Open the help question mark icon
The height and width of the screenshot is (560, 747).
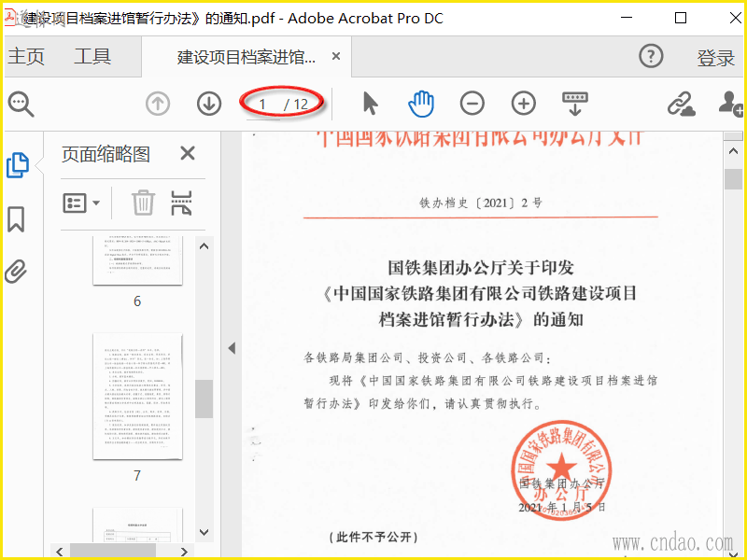[651, 56]
